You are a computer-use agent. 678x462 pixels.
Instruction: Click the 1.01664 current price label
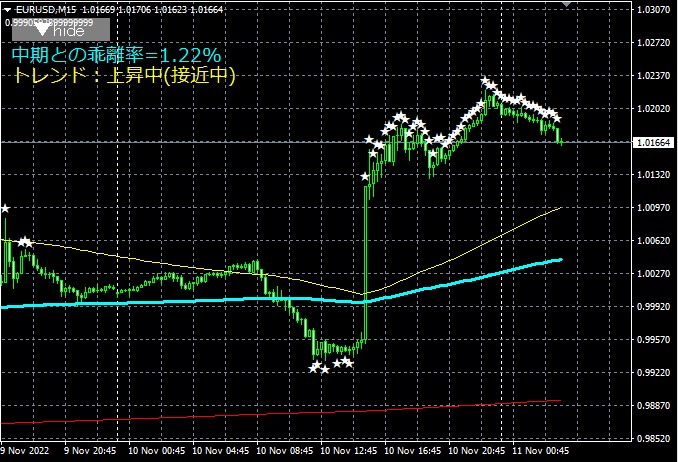(653, 142)
